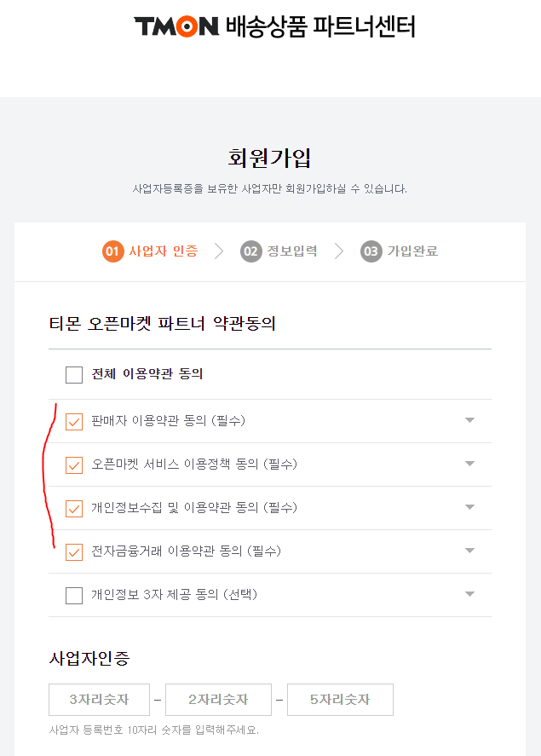The height and width of the screenshot is (756, 541).
Task: Click the 3자리숫자 business number field
Action: click(x=98, y=699)
